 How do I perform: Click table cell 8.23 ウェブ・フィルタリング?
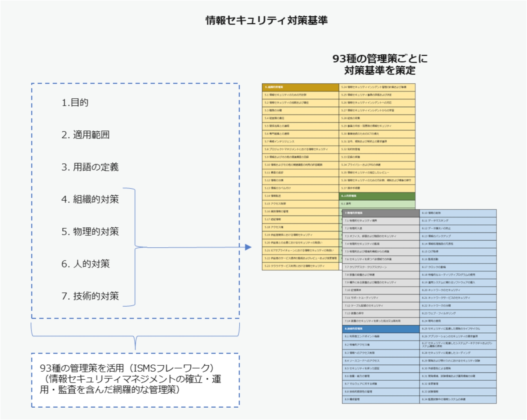click(x=458, y=314)
